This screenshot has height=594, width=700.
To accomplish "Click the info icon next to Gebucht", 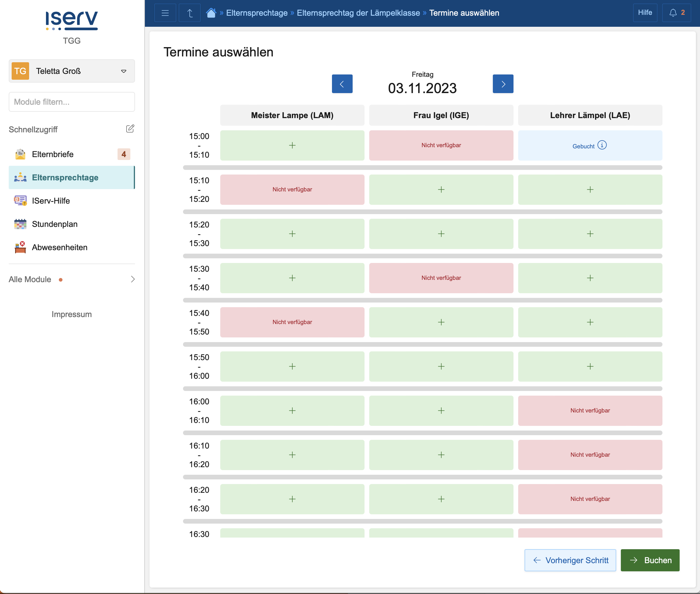I will point(602,145).
